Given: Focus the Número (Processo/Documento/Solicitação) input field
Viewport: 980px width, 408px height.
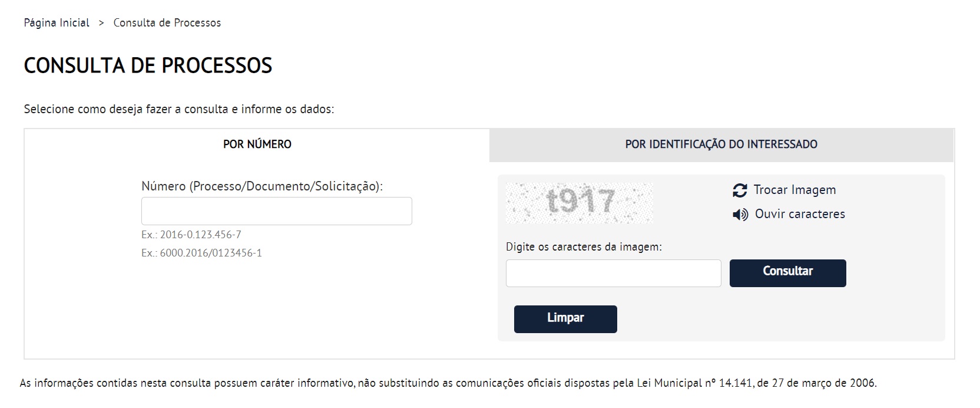Looking at the screenshot, I should click(276, 211).
